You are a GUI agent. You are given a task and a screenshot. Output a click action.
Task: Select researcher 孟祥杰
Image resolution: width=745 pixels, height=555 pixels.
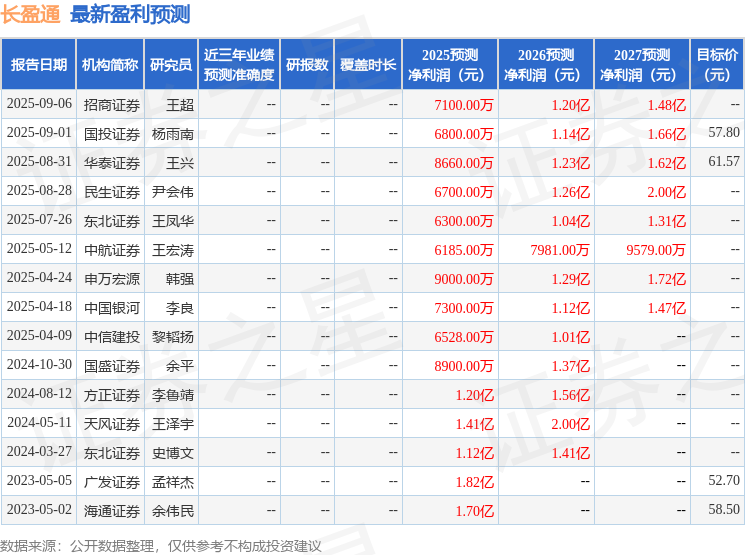click(x=172, y=482)
